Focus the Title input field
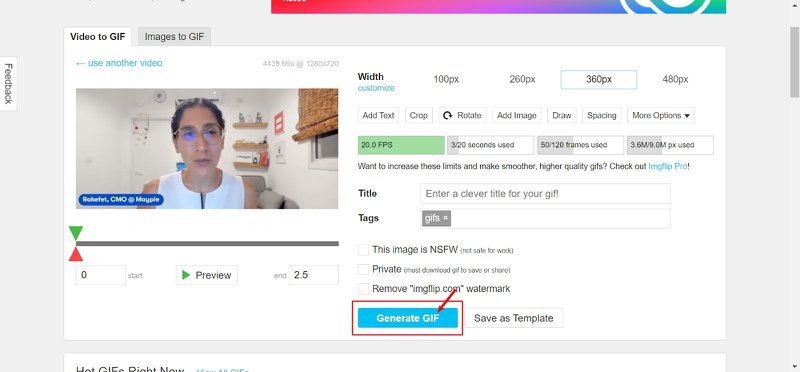The width and height of the screenshot is (800, 372). (x=545, y=194)
